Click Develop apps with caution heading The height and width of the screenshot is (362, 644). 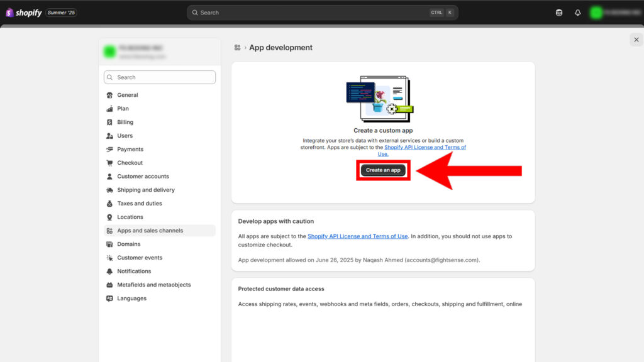[276, 221]
